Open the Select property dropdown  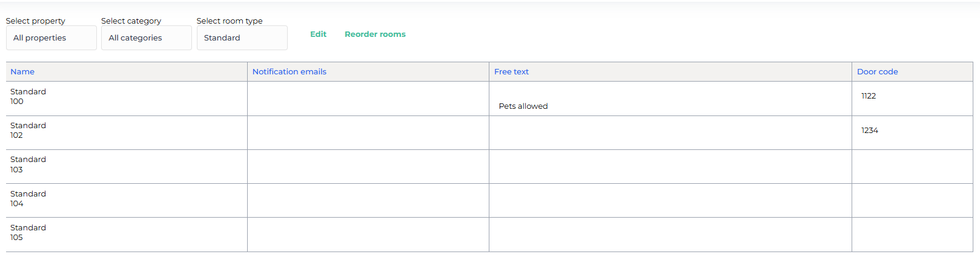click(x=51, y=37)
